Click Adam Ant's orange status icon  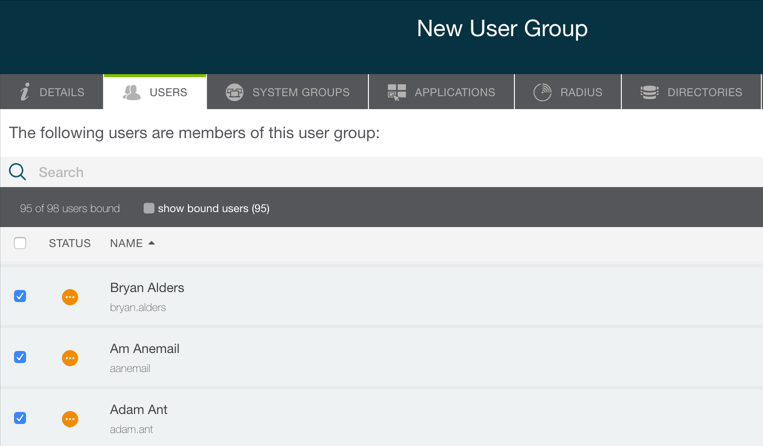pyautogui.click(x=70, y=419)
